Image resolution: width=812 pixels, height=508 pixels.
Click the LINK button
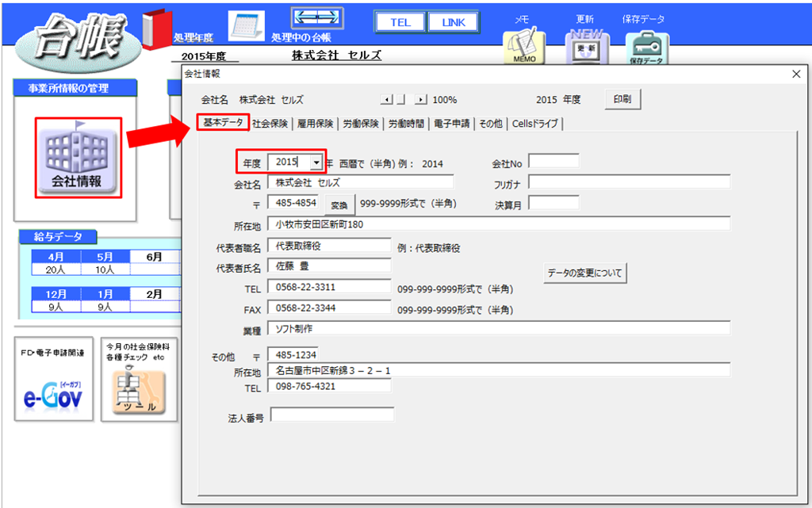(x=453, y=22)
